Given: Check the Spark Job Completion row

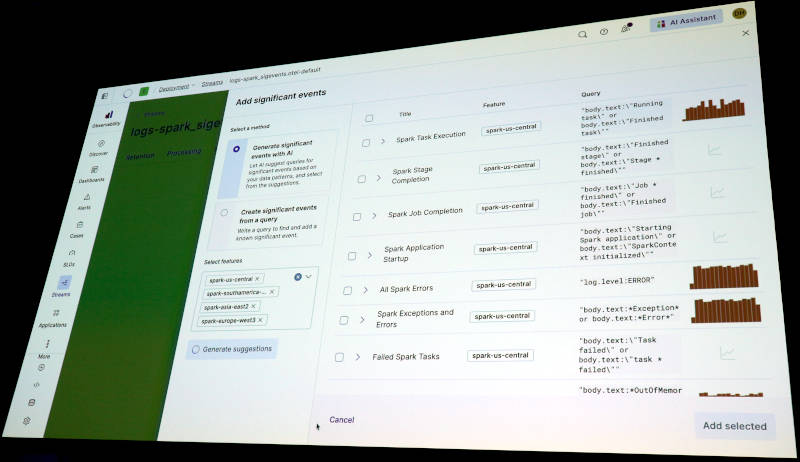Looking at the screenshot, I should tap(357, 217).
